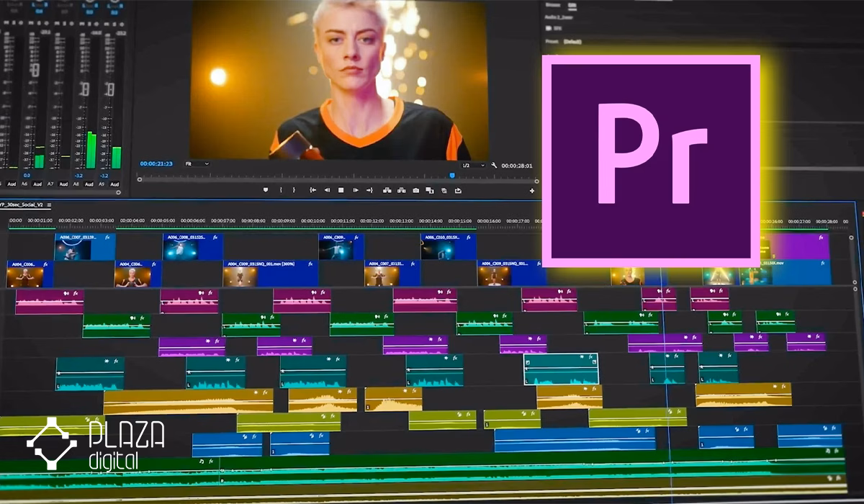Viewport: 864px width, 504px height.
Task: Open the monitor Settings wrench icon
Action: pyautogui.click(x=495, y=165)
